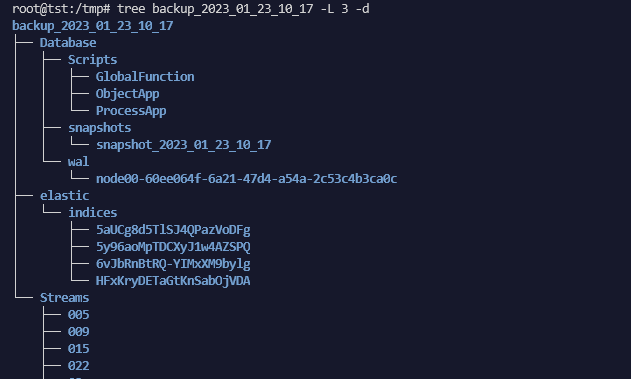Click the Scripts folder name
631x379 pixels.
[x=93, y=60]
